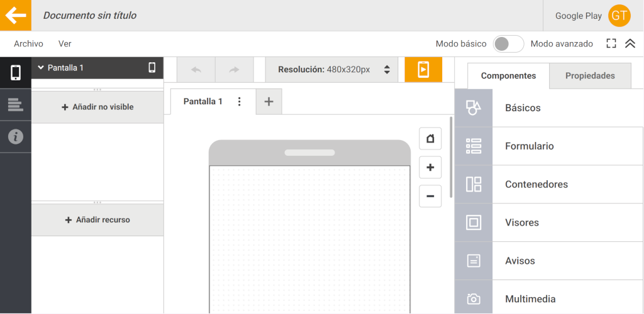Click the undo arrow button
Screen dimensions: 644x314
pyautogui.click(x=196, y=70)
